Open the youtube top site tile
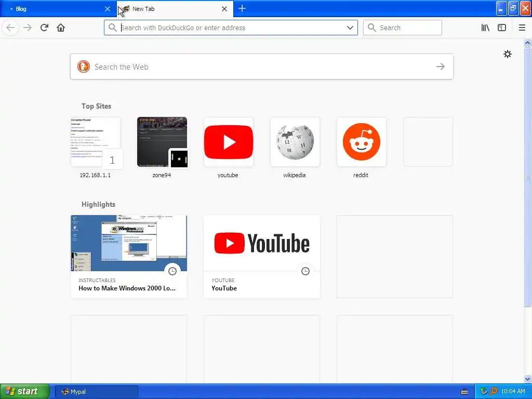The height and width of the screenshot is (399, 532). (x=229, y=142)
